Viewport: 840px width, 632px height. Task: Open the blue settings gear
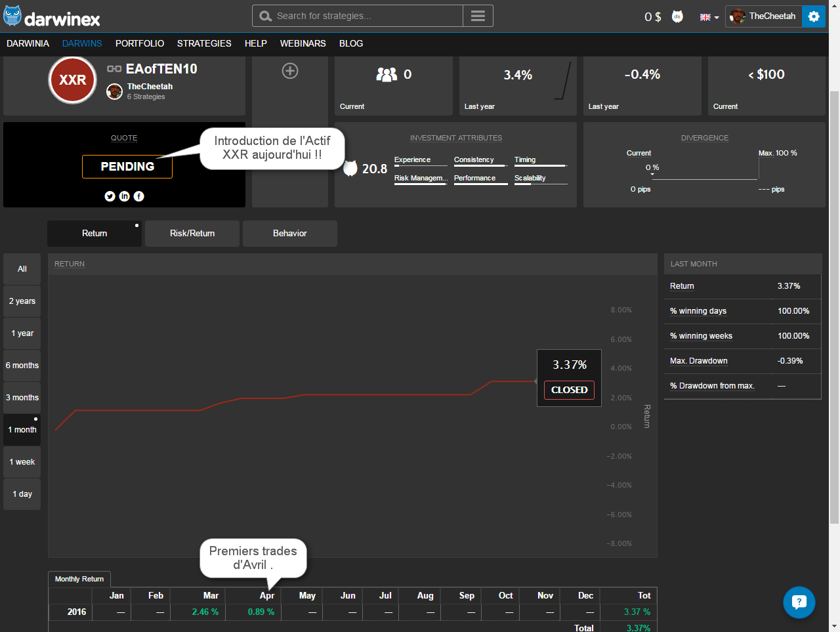[x=814, y=16]
